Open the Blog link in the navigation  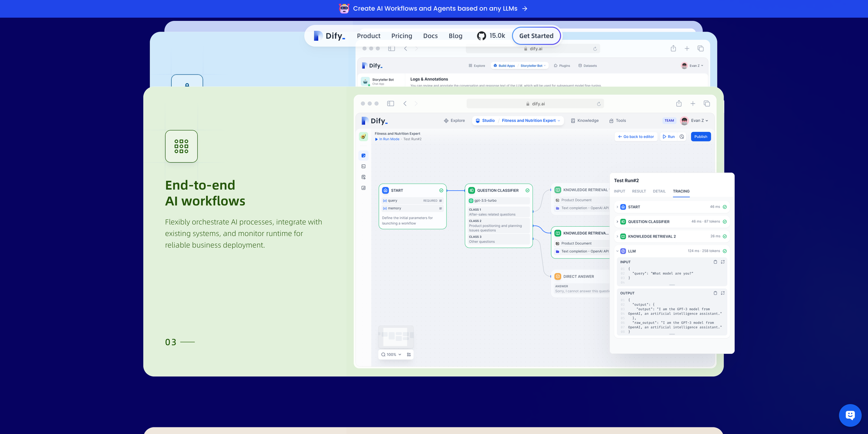[x=455, y=36]
